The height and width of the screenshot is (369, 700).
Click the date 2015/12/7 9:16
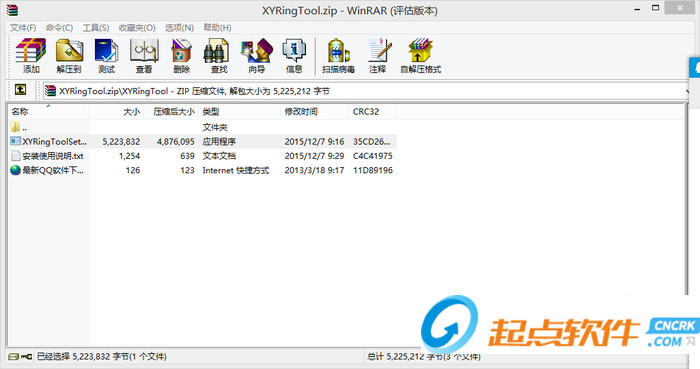[314, 141]
